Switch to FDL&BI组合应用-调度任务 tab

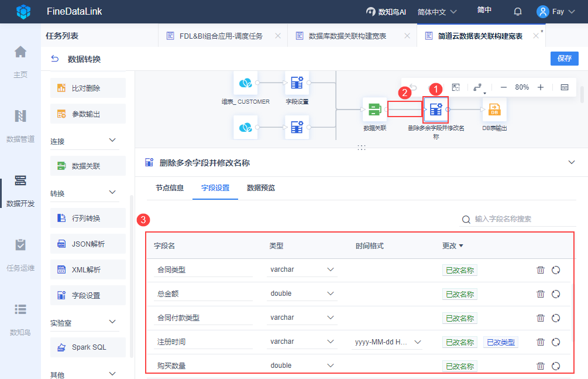click(221, 36)
